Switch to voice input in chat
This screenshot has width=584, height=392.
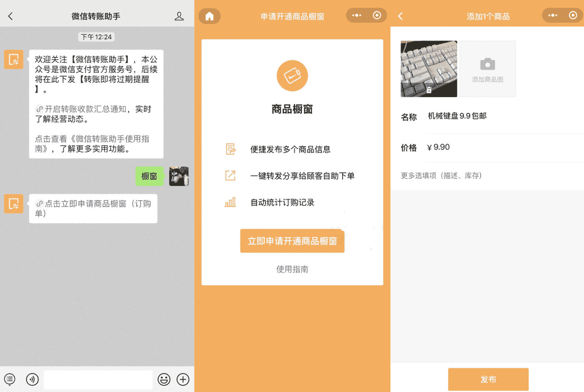coord(32,380)
